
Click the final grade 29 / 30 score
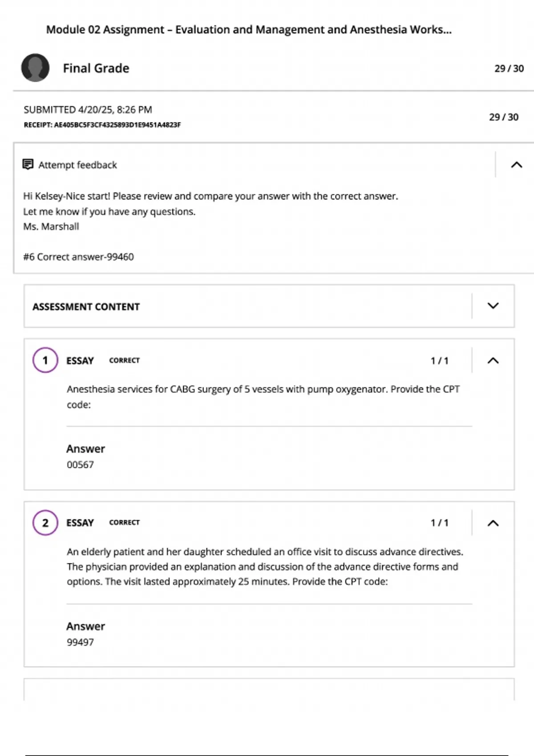click(509, 68)
